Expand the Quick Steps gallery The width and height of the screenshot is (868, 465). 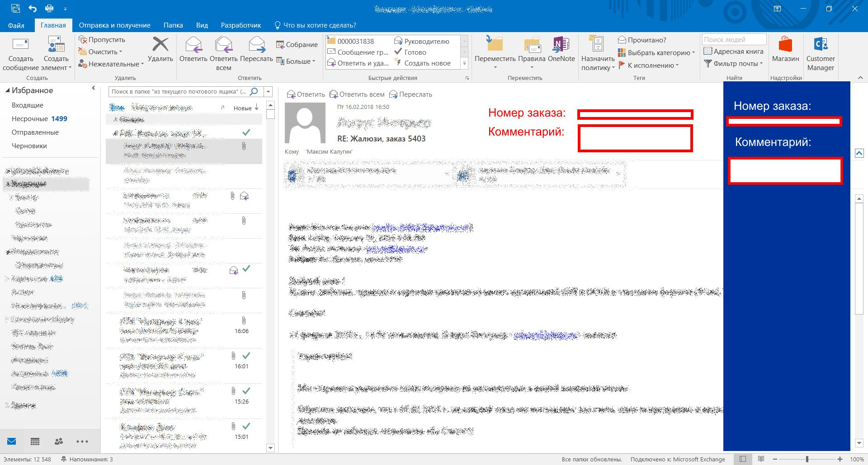point(464,64)
